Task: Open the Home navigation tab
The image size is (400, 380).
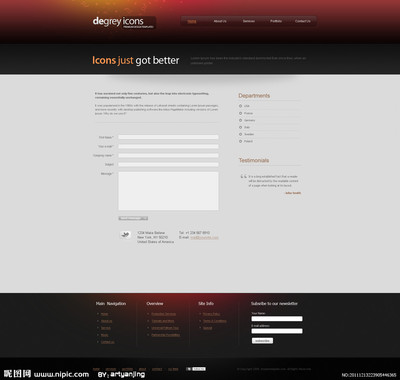Action: pyautogui.click(x=192, y=21)
